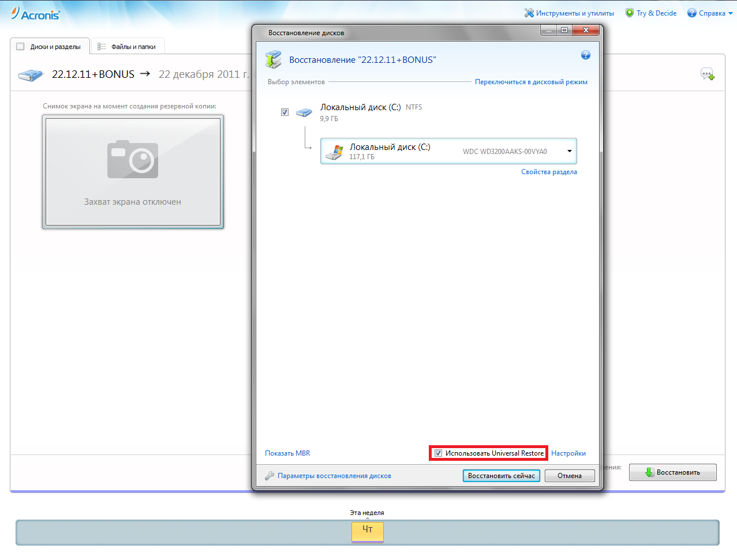Click the wrench icon beside Параметры восстановления дисков
This screenshot has width=737, height=560.
click(270, 476)
